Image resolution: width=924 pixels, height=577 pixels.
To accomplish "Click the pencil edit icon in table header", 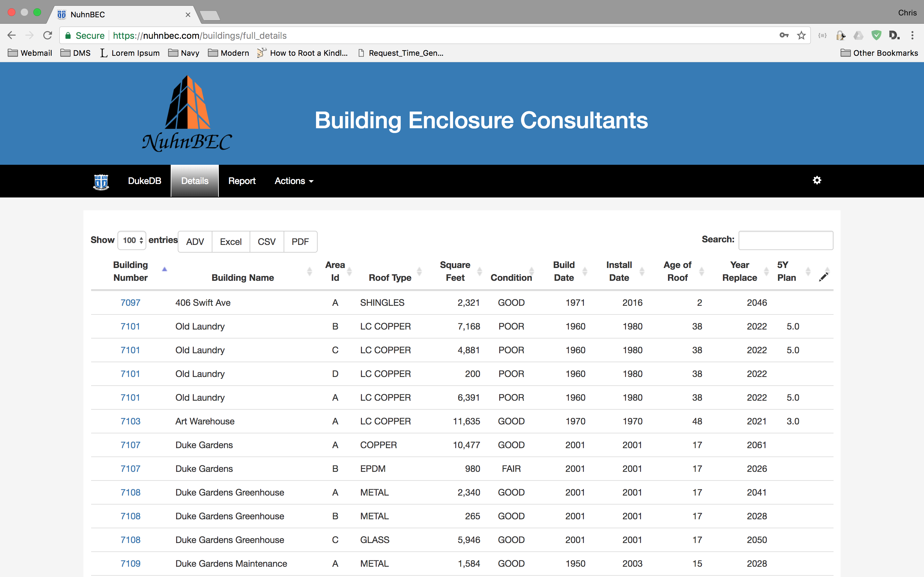I will (823, 277).
